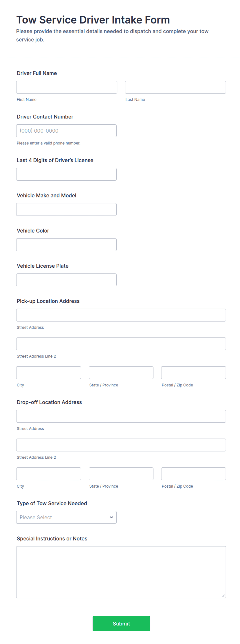Click the dropdown chevron on Please Select
Viewport: 240px width, 644px height.
coord(111,517)
